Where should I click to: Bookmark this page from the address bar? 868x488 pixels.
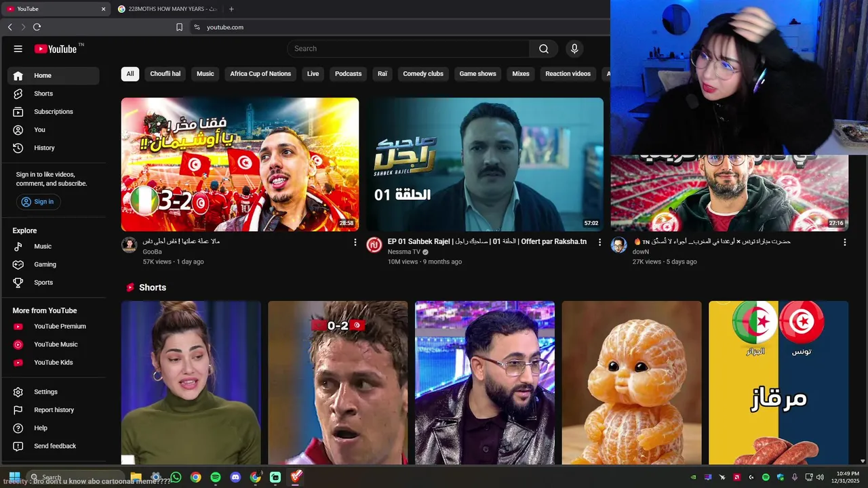179,27
